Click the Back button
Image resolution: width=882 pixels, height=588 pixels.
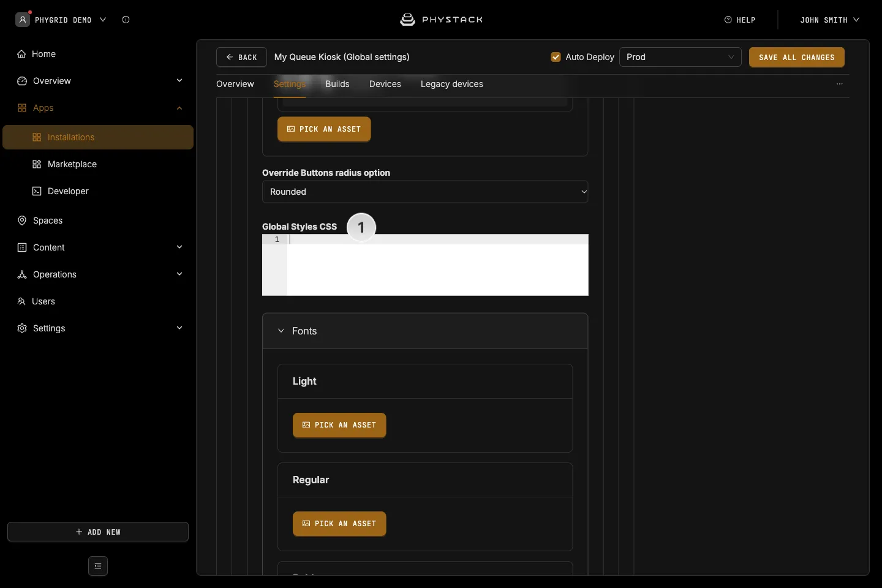pyautogui.click(x=241, y=57)
